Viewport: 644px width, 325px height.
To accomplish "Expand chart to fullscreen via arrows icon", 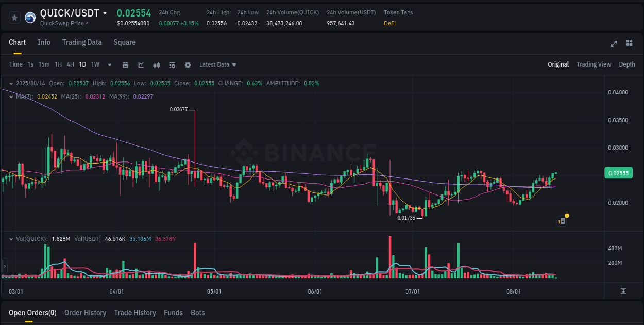I will (614, 44).
